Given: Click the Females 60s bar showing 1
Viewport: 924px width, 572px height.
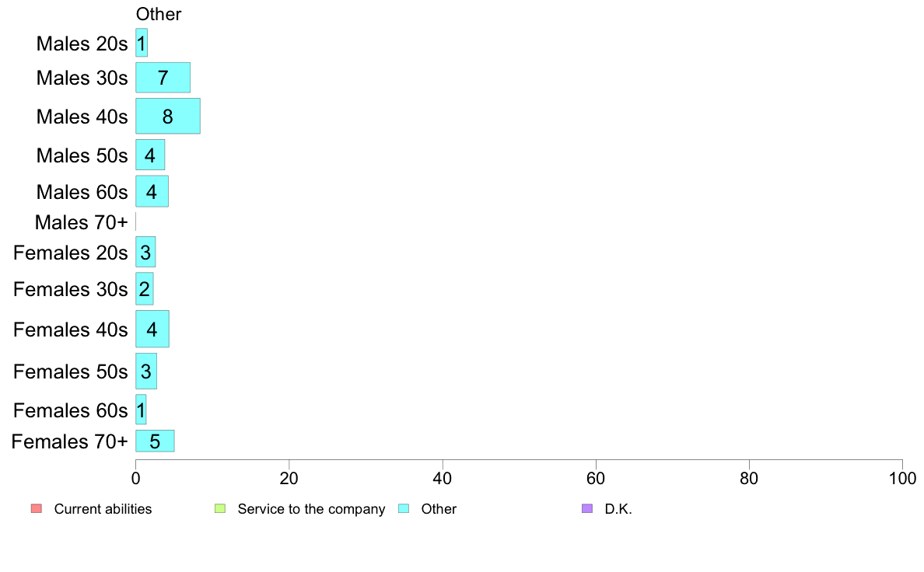Looking at the screenshot, I should [x=141, y=410].
